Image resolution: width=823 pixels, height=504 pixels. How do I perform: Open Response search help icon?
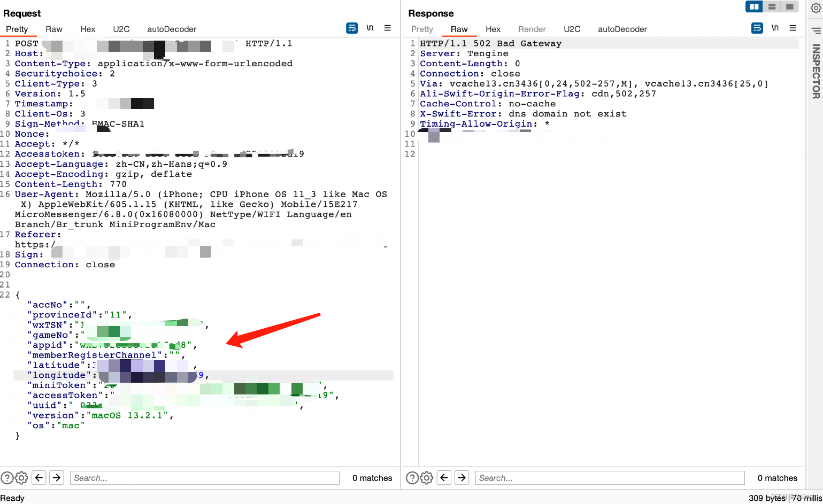click(x=412, y=478)
